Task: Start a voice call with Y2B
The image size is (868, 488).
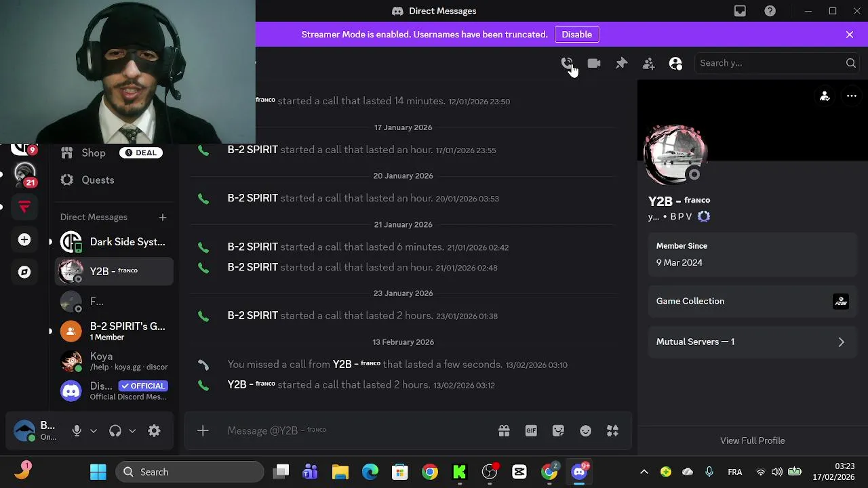Action: point(567,63)
